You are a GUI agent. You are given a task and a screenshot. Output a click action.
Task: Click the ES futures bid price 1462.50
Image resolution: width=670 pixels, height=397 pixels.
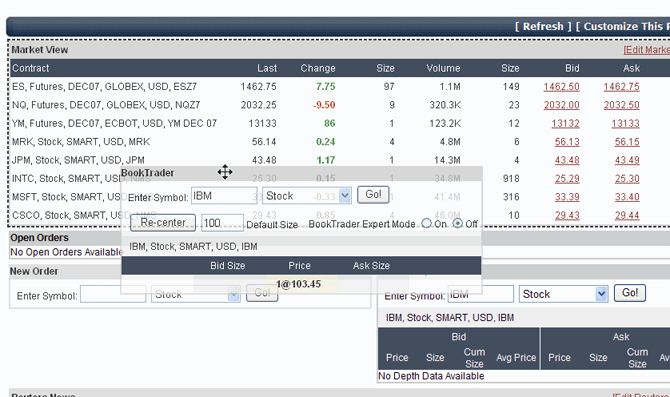click(x=561, y=87)
